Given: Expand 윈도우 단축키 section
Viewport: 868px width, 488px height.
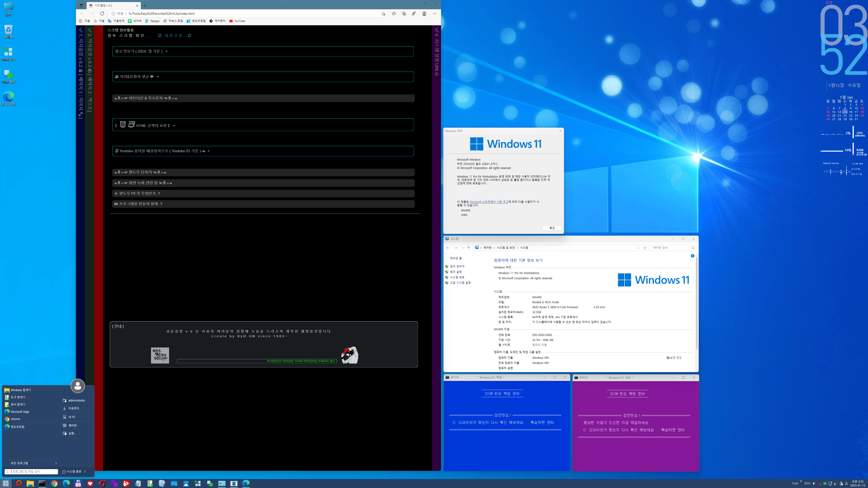Looking at the screenshot, I should click(x=263, y=172).
